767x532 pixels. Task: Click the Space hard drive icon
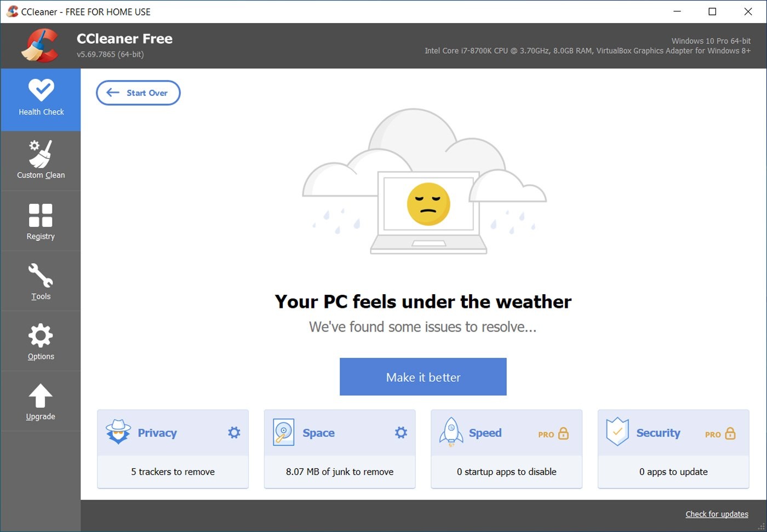284,432
